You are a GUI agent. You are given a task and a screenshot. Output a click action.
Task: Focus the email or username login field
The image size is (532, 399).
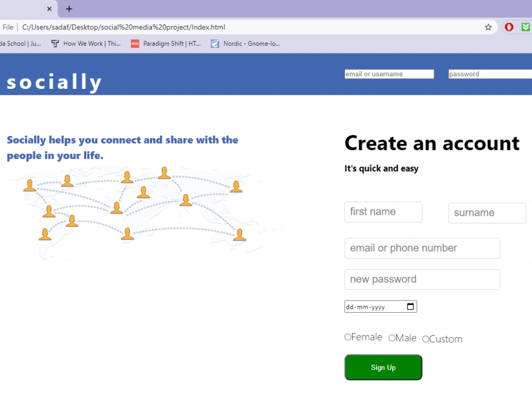(389, 74)
